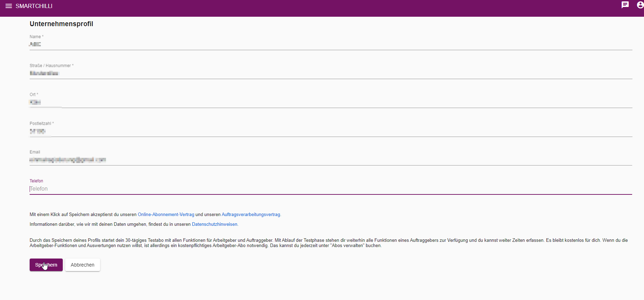
Task: Save profile with the Speichern button
Action: point(46,265)
